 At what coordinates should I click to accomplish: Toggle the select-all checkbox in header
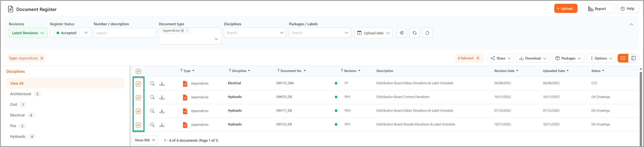[138, 71]
